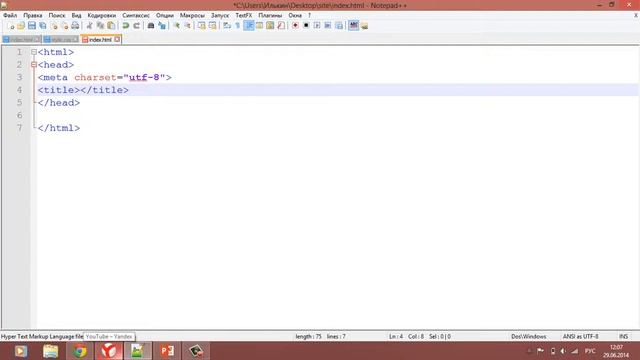Switch to the active index.html tab
Screen dimensions: 640x360
100,40
